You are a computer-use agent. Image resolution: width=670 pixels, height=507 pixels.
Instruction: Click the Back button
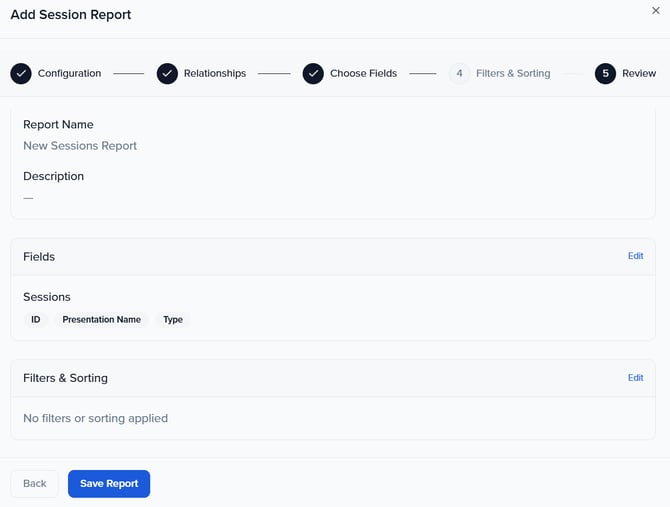pyautogui.click(x=35, y=484)
